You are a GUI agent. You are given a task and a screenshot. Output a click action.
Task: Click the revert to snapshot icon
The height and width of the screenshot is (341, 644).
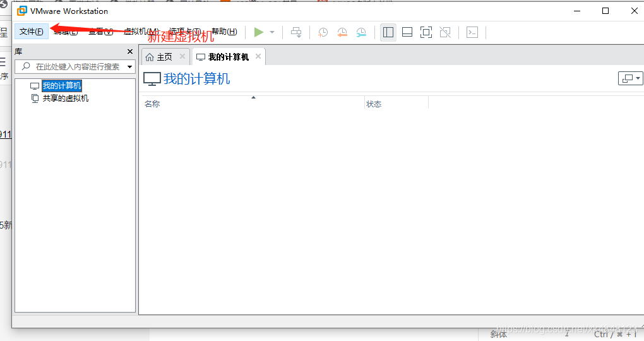pos(342,32)
